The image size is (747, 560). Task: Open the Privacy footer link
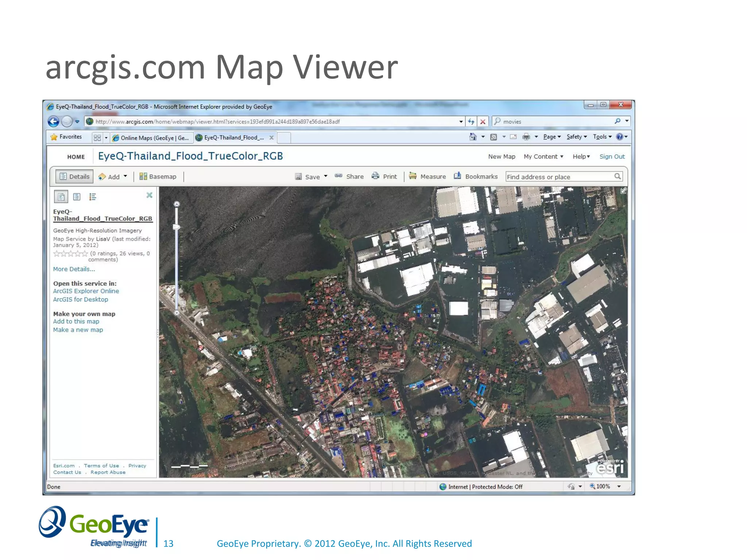137,466
